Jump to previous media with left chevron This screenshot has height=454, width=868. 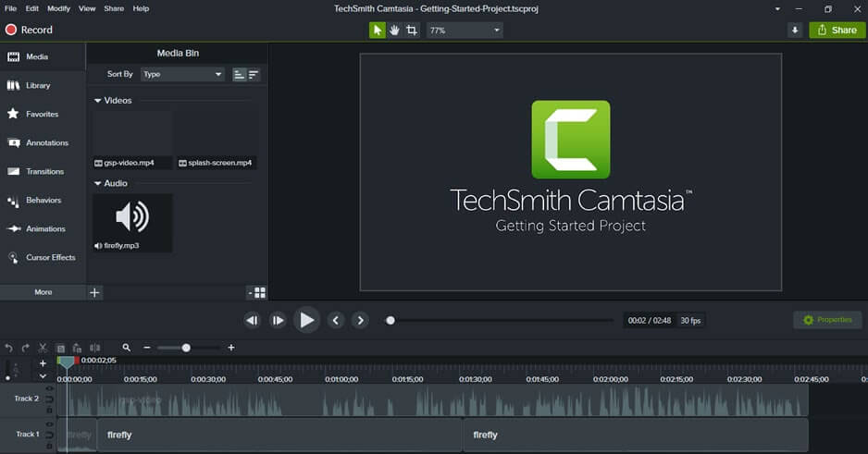(336, 320)
